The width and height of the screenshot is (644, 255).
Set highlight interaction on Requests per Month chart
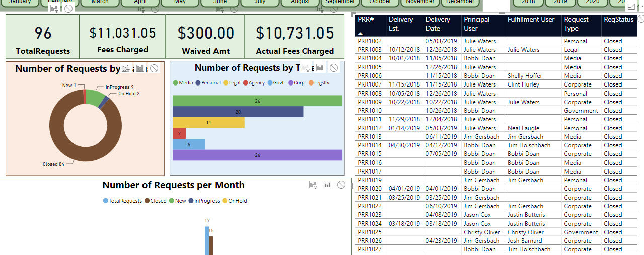pyautogui.click(x=327, y=185)
